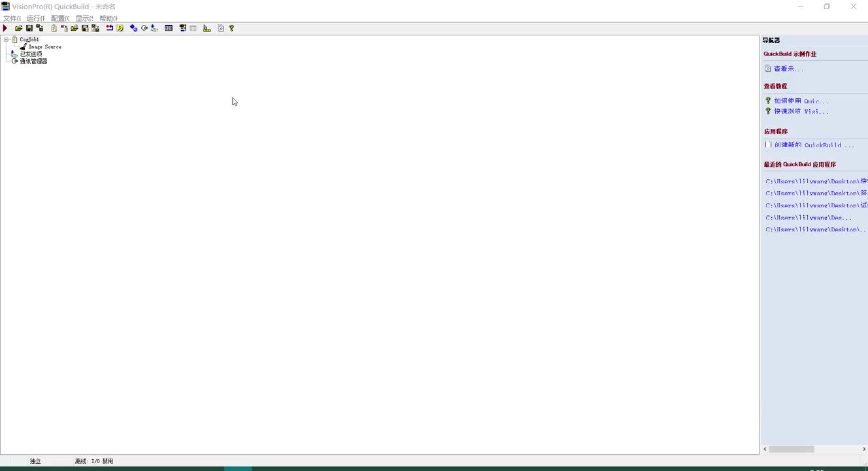Open the 查看示... sample jobs link
Viewport: 868px width, 471px height.
tap(788, 69)
